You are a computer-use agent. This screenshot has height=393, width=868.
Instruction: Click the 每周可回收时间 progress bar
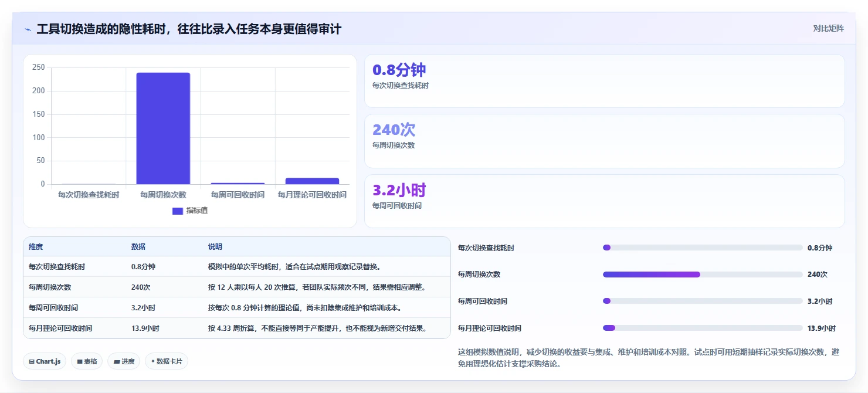click(x=703, y=301)
